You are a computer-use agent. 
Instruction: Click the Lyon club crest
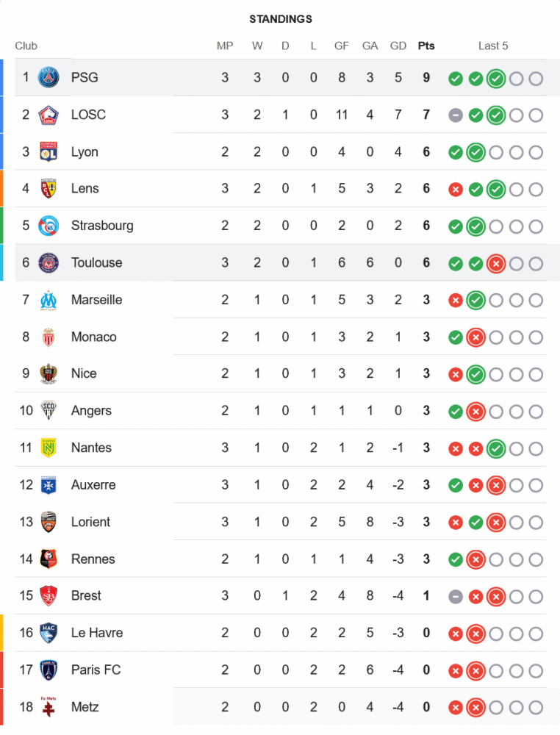coord(49,152)
